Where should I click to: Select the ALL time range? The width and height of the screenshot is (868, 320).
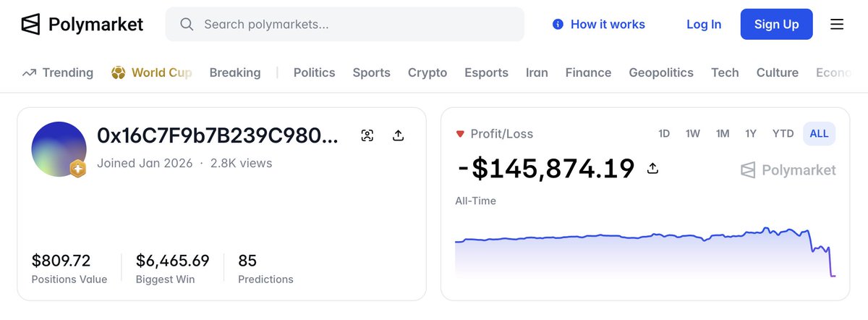click(819, 133)
